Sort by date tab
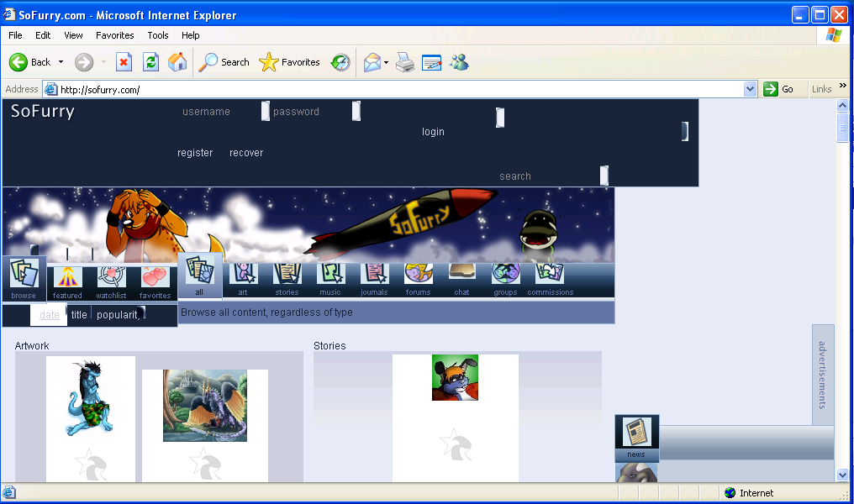 click(49, 315)
